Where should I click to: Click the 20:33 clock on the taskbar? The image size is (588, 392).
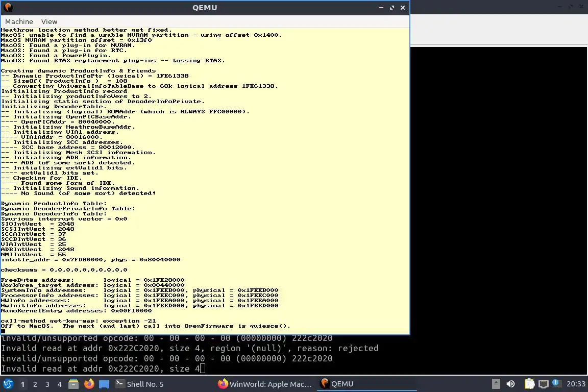tap(576, 384)
